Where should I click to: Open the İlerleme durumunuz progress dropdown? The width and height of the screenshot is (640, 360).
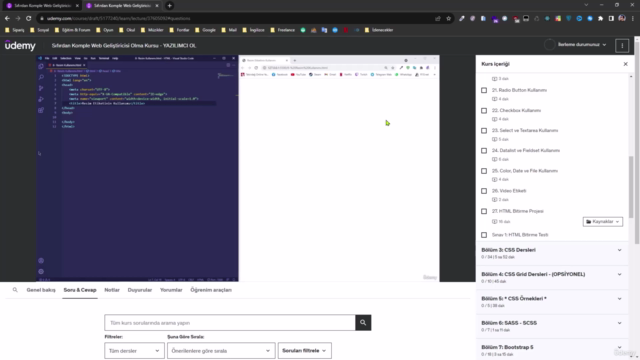point(582,45)
